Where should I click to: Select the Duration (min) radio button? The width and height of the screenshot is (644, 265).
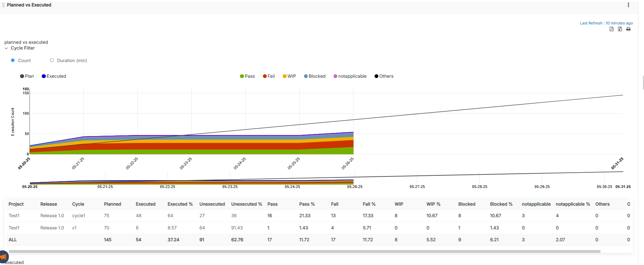click(52, 60)
